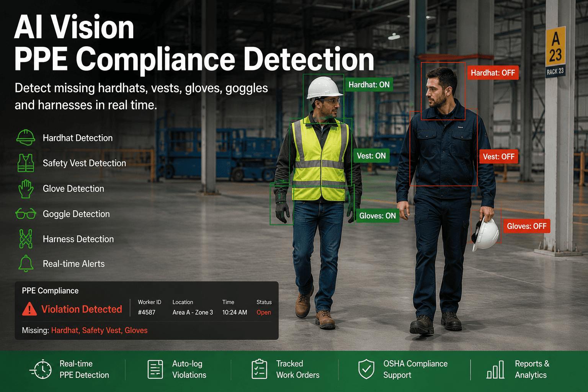The width and height of the screenshot is (588, 392).
Task: Click the OSHA shield checkmark icon
Action: [x=366, y=369]
